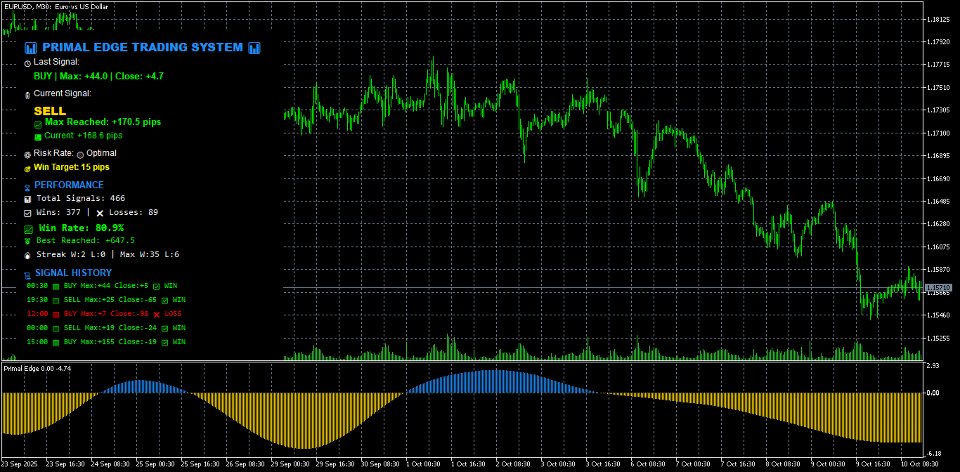Click the 1.15255 price scale label
Image resolution: width=960 pixels, height=472 pixels.
[941, 339]
